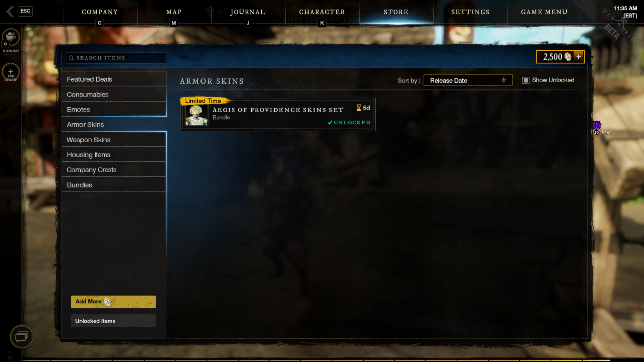The width and height of the screenshot is (644, 362).
Task: Click the Aegis of Providence armor thumbnail
Action: pyautogui.click(x=196, y=115)
